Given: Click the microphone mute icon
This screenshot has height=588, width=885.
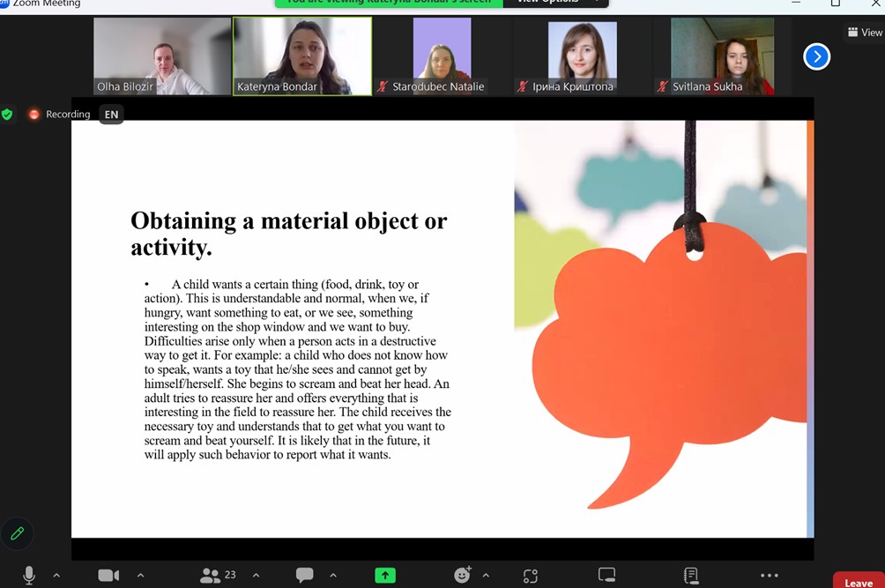Looking at the screenshot, I should pyautogui.click(x=29, y=575).
